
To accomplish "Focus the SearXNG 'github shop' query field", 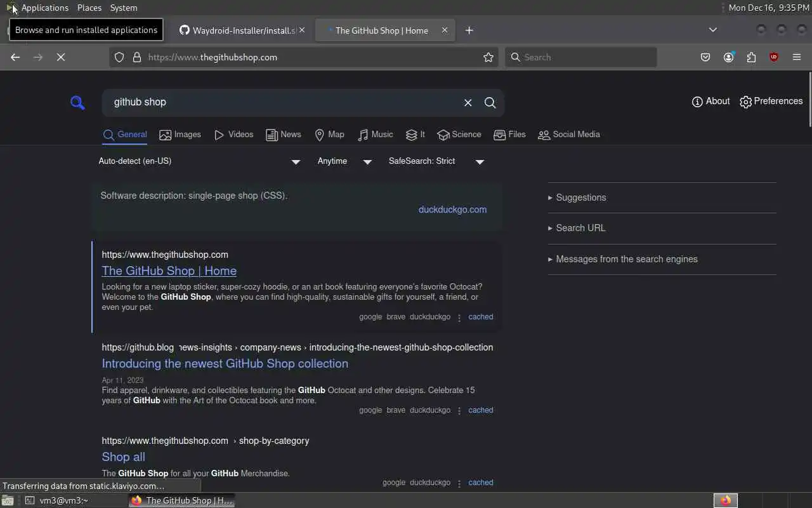I will (282, 103).
